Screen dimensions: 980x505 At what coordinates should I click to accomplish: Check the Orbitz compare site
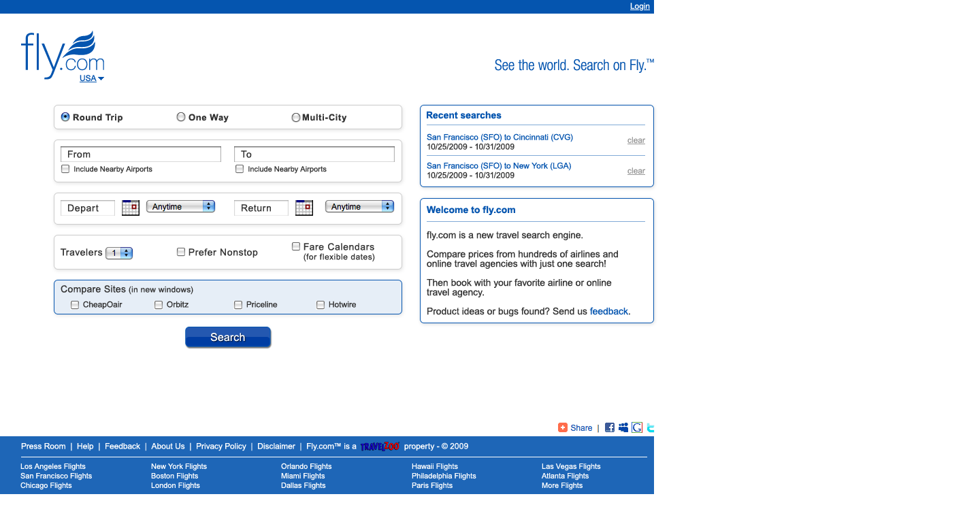(159, 305)
